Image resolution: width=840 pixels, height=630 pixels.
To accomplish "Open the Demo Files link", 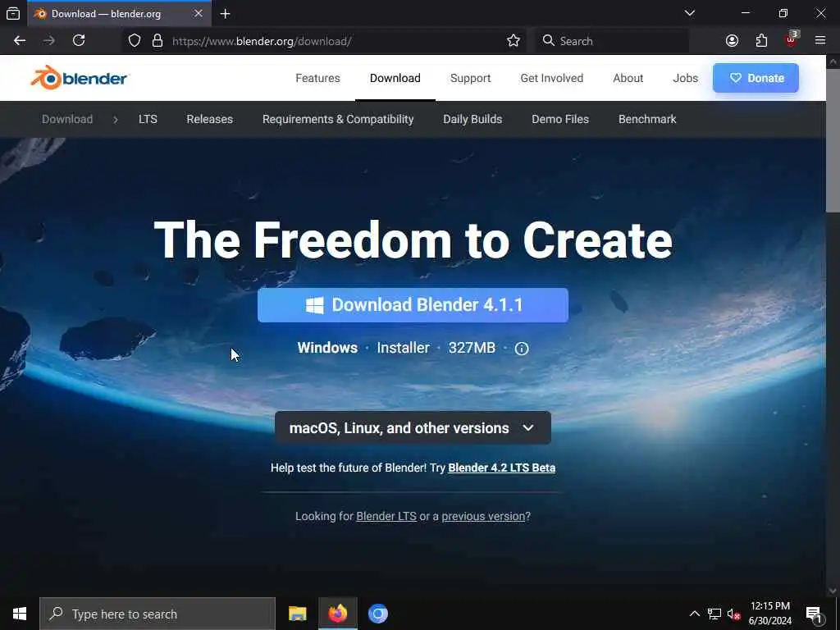I will click(560, 119).
